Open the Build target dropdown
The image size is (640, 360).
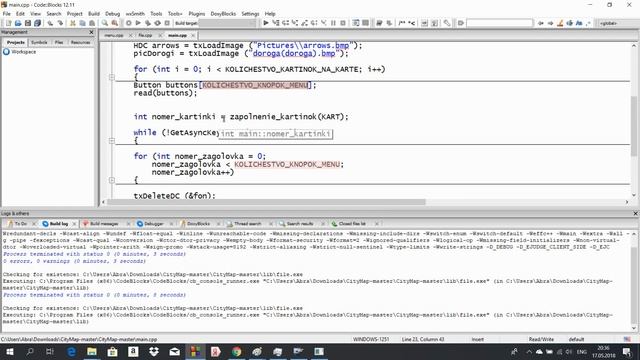(x=227, y=23)
